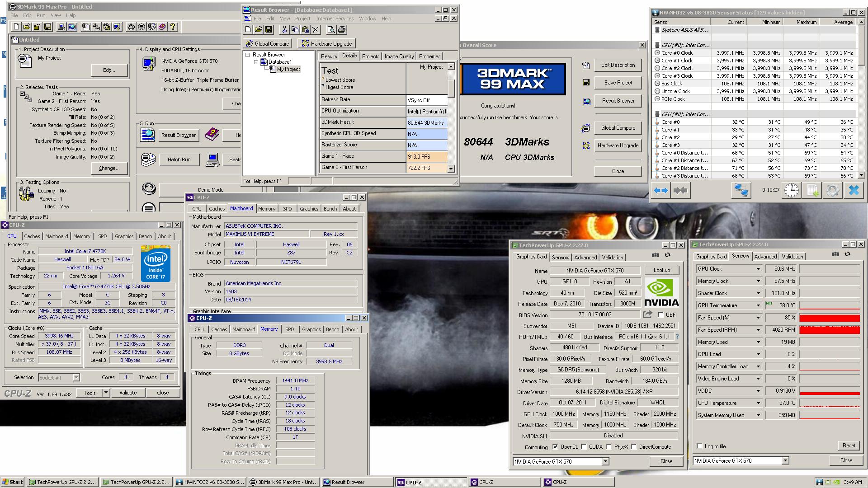Click HWiNFO collapse columns gray arrows icon
Image resolution: width=868 pixels, height=488 pixels.
pos(680,190)
